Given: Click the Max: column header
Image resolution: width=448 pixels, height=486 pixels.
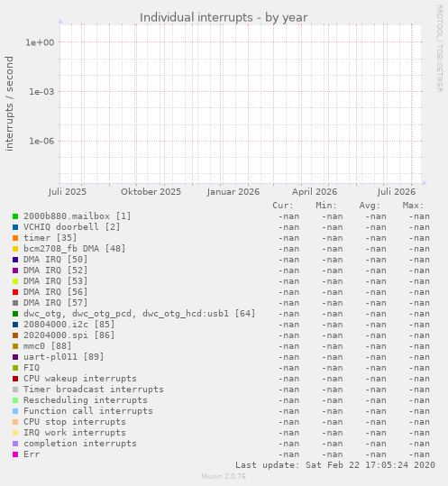Looking at the screenshot, I should pyautogui.click(x=413, y=206).
